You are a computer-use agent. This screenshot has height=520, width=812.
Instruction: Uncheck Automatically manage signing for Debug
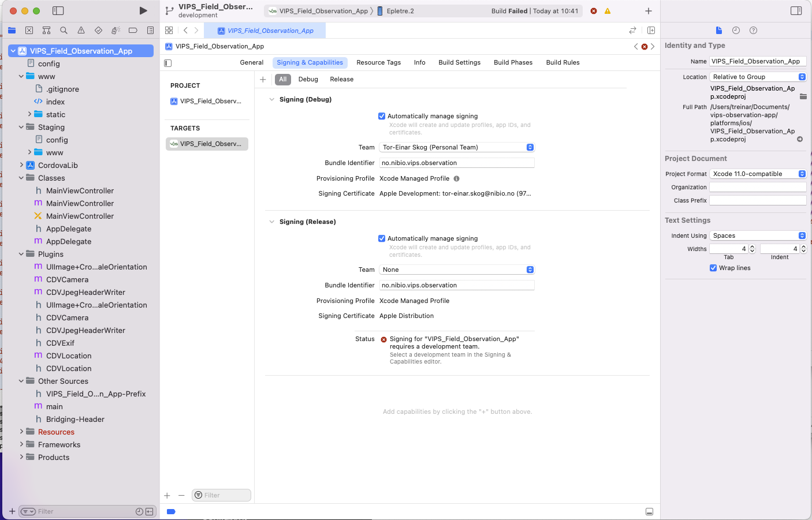(x=382, y=116)
